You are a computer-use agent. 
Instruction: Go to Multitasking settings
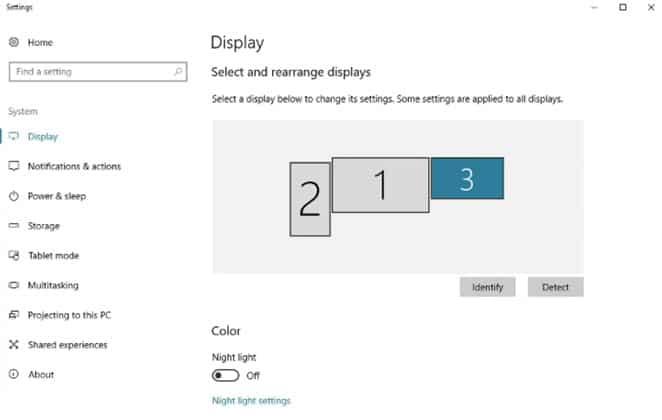click(53, 285)
